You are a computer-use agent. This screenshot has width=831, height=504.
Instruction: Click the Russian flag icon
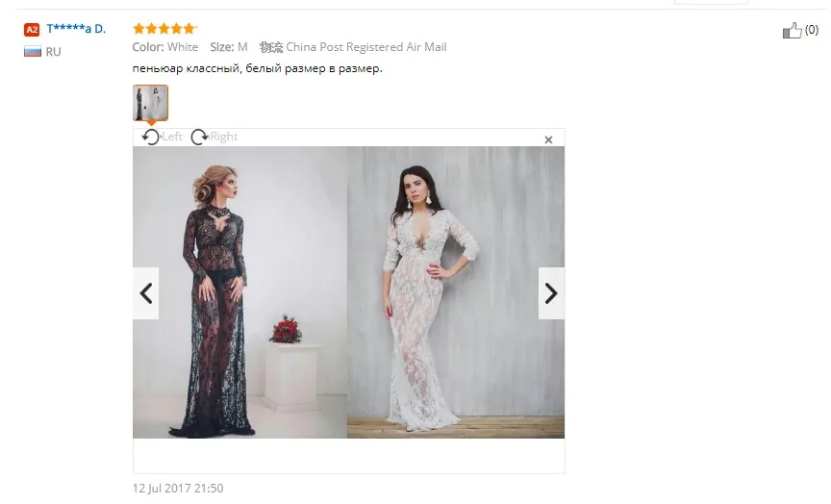point(33,51)
